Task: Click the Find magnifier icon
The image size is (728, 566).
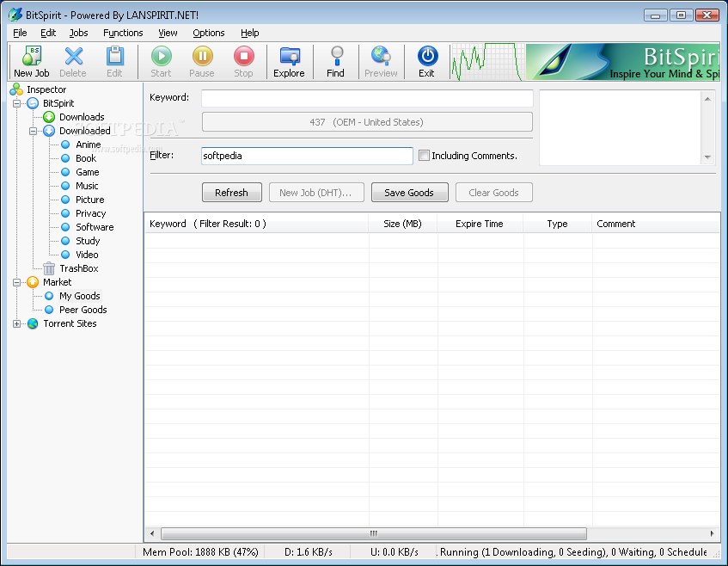Action: coord(337,56)
